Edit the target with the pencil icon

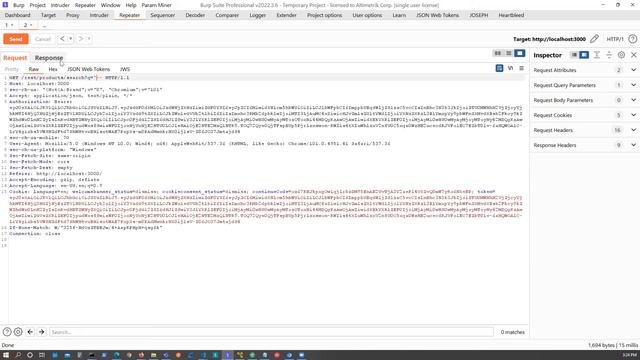click(x=594, y=39)
